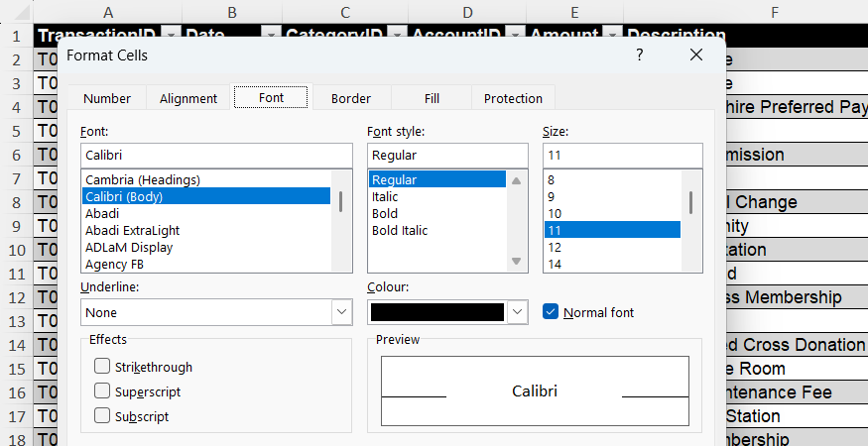Select font size 10

(x=612, y=214)
